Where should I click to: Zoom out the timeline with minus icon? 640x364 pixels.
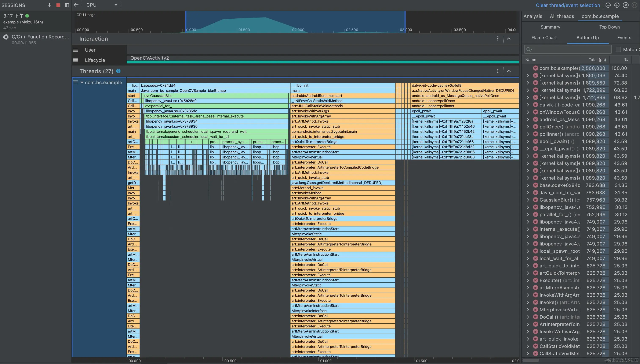click(608, 5)
